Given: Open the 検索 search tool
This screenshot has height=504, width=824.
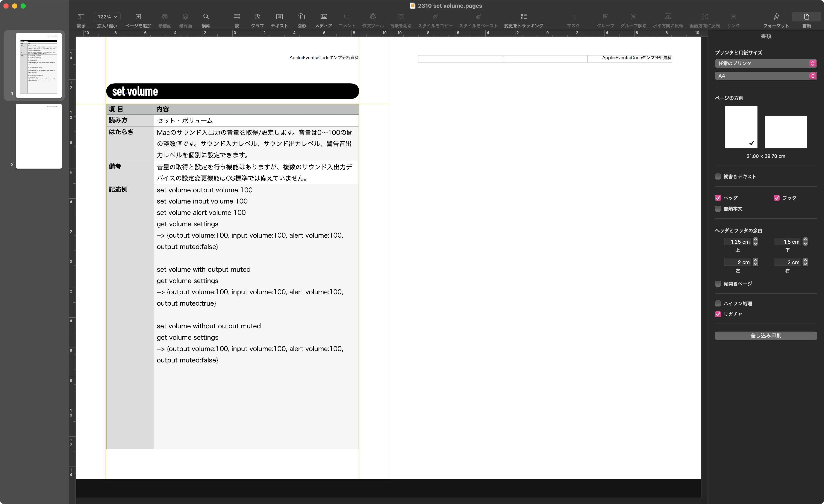Looking at the screenshot, I should 206,17.
